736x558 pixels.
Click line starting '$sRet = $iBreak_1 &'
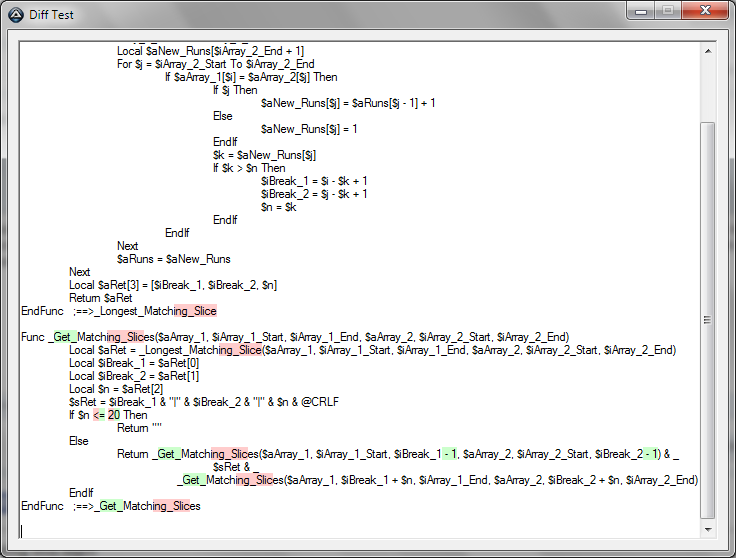(x=204, y=402)
